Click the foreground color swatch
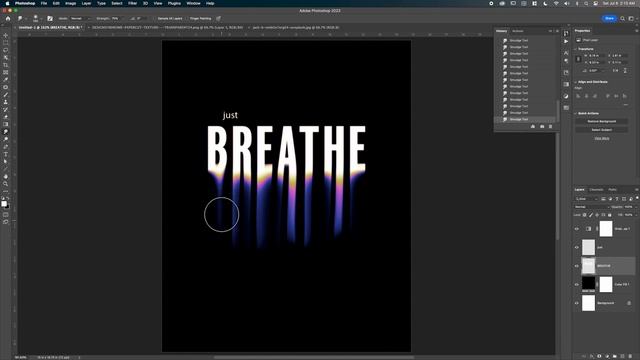 coord(4,203)
